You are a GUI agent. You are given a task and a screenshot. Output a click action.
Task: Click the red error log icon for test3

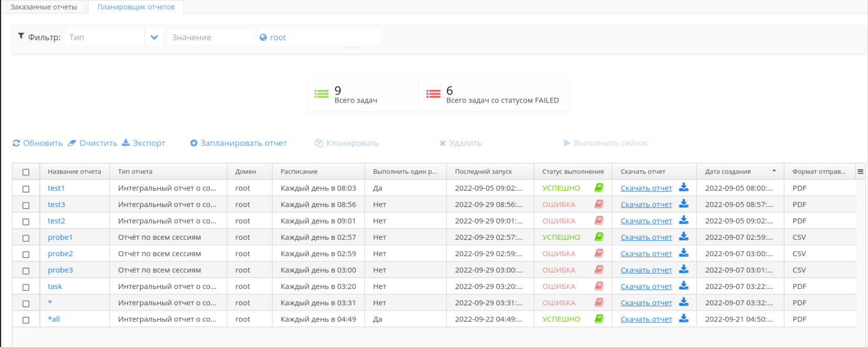click(x=599, y=204)
